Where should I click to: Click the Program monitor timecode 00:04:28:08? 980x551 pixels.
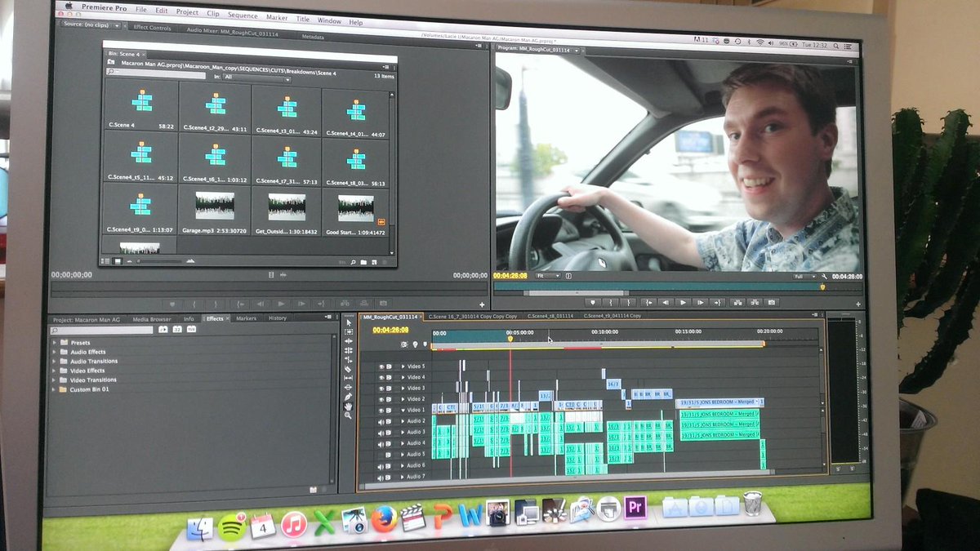click(510, 276)
